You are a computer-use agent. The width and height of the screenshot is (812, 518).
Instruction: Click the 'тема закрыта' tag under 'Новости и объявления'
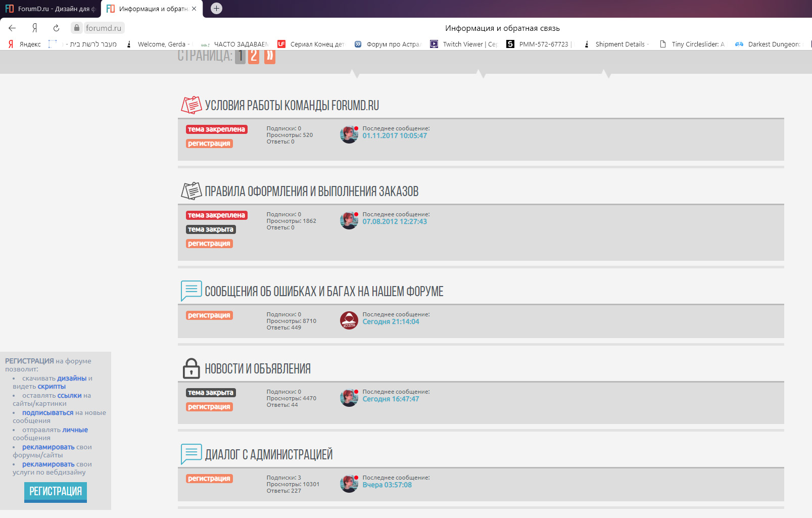pos(211,393)
